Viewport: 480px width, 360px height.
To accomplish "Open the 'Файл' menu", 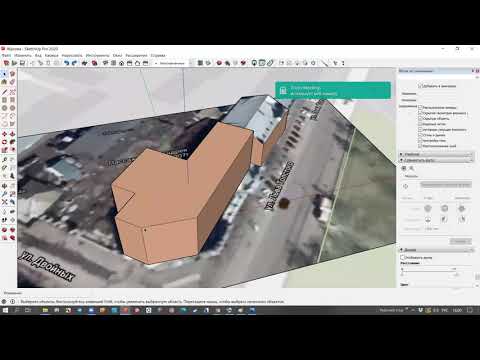I will pos(6,55).
